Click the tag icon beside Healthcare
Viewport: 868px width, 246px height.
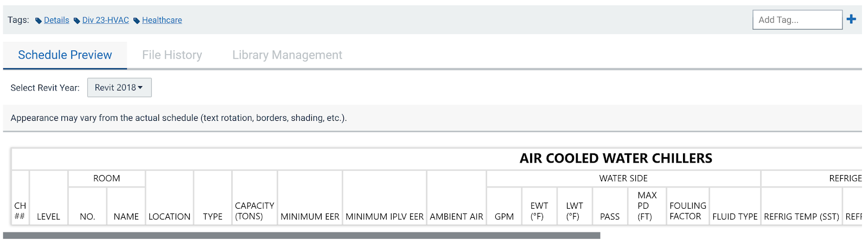(x=137, y=21)
